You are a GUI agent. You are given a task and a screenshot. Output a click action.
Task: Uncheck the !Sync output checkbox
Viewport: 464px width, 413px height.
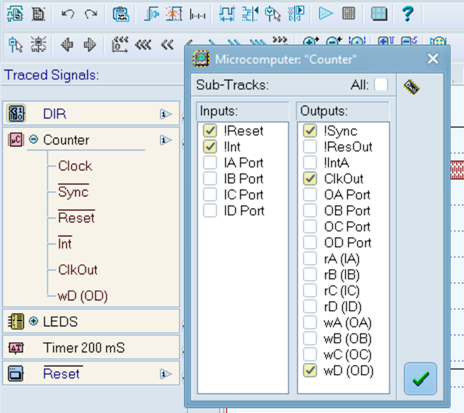310,131
